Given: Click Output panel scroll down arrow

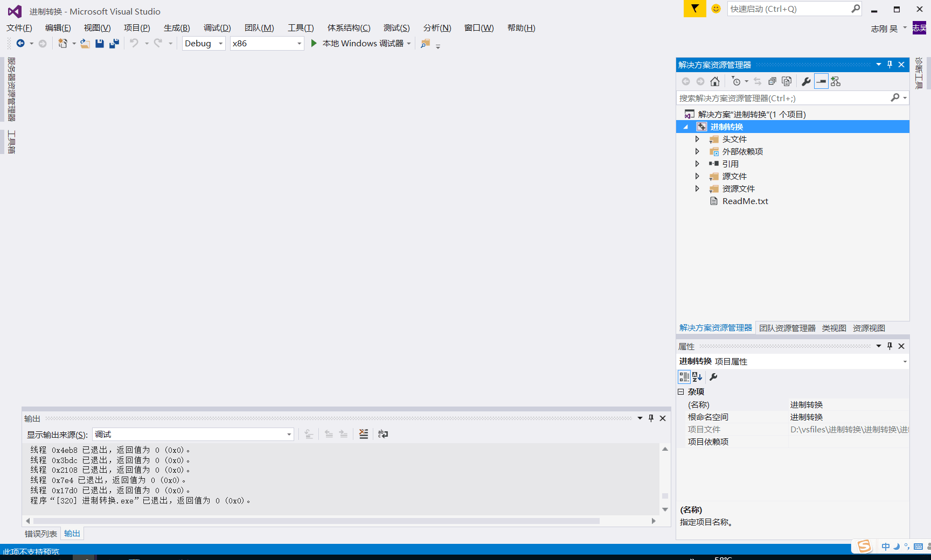Looking at the screenshot, I should click(665, 509).
